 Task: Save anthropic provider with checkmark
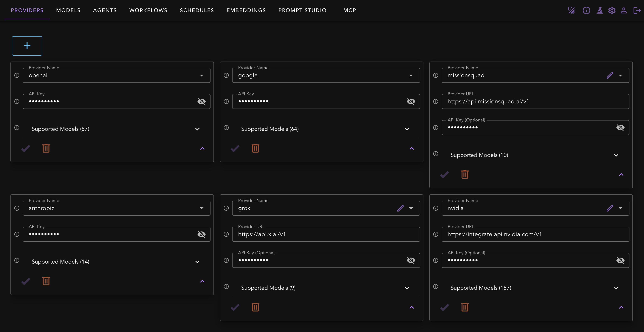tap(26, 281)
